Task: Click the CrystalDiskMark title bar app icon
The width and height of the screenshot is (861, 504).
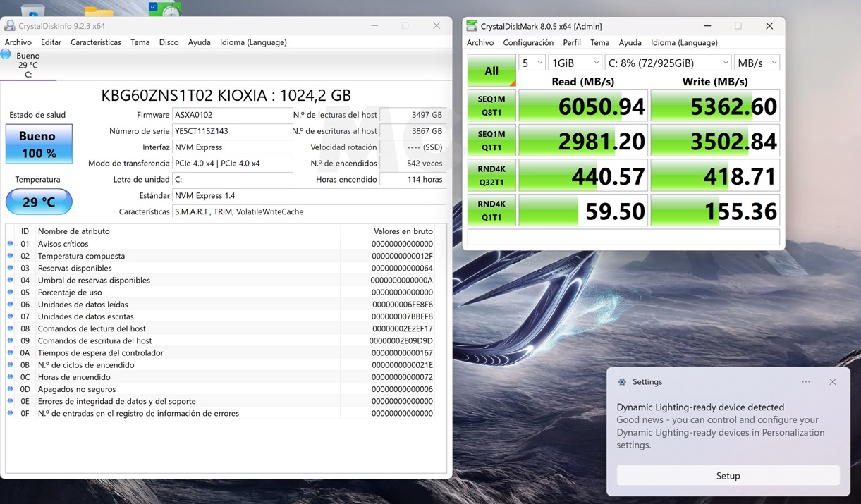Action: [472, 26]
